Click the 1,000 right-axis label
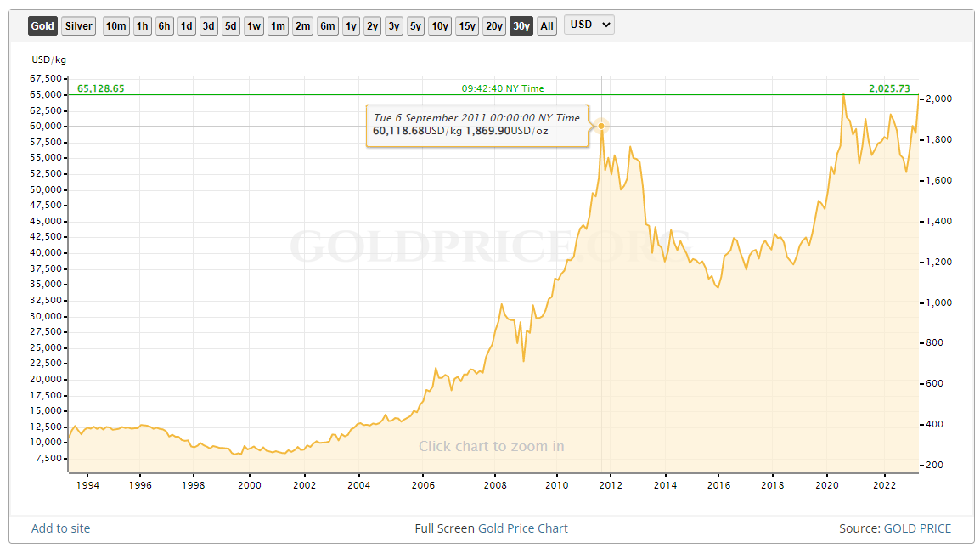This screenshot has height=548, width=980. coord(938,302)
